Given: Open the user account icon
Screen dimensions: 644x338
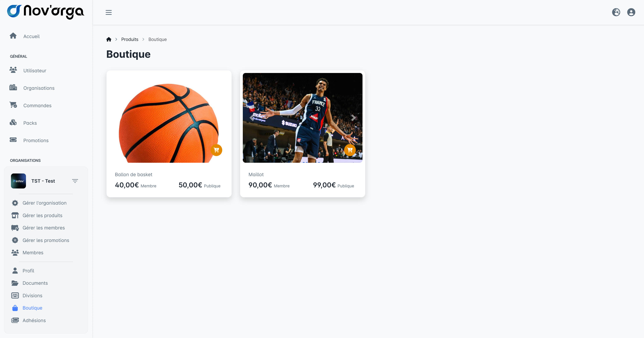Looking at the screenshot, I should click(x=631, y=12).
